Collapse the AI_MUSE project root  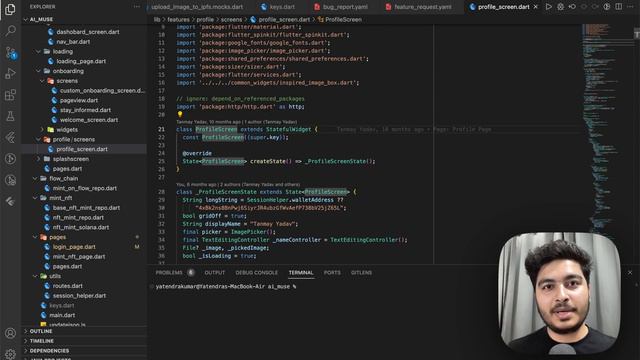coord(26,19)
